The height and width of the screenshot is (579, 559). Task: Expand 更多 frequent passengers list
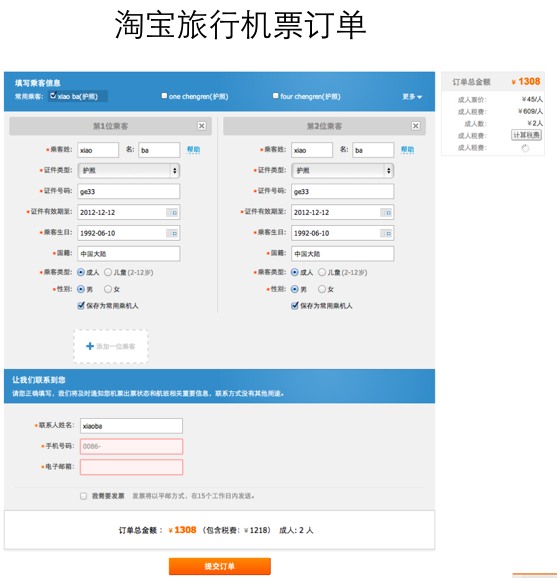pos(412,96)
